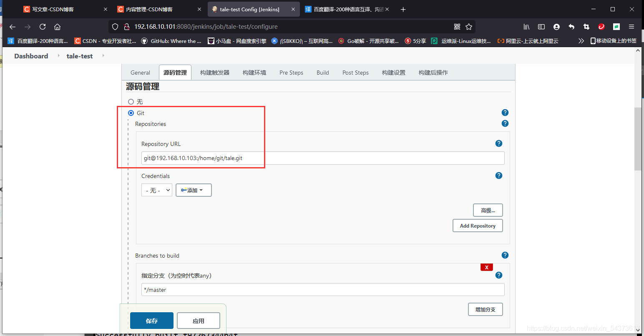Open the browser hamburger menu
Image resolution: width=644 pixels, height=336 pixels.
631,27
